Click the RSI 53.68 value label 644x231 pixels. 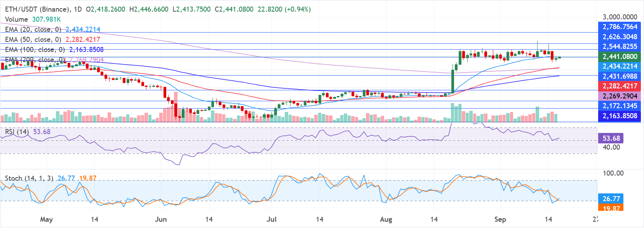point(611,138)
